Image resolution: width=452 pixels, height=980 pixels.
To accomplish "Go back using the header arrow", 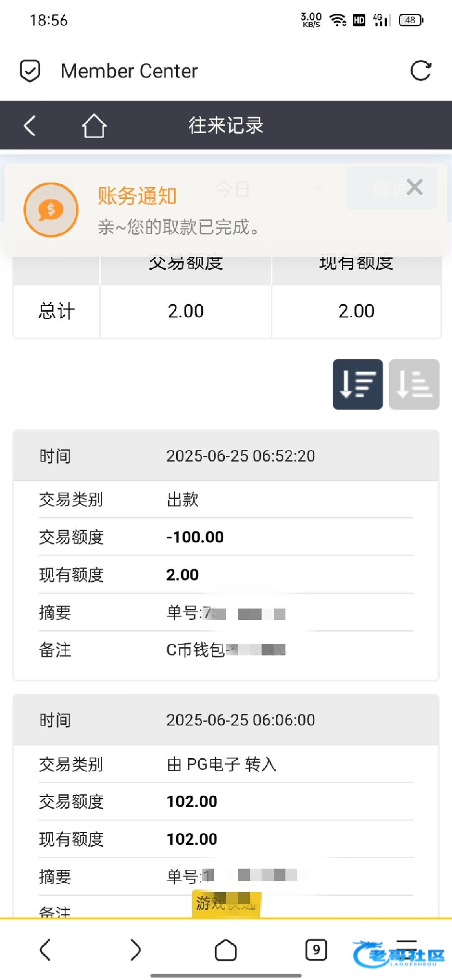I will [30, 125].
